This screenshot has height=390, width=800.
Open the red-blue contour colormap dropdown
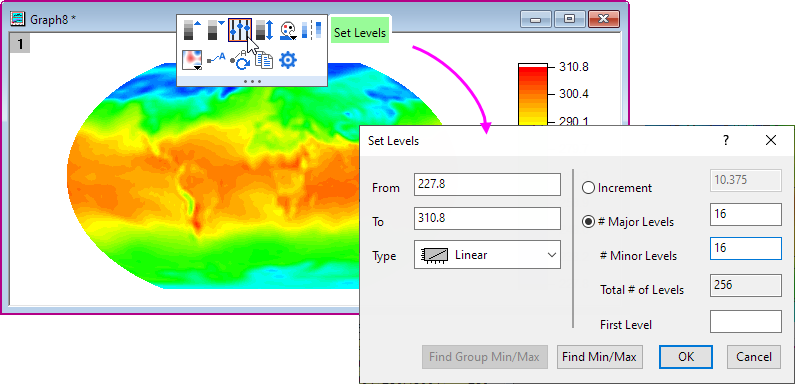[192, 60]
